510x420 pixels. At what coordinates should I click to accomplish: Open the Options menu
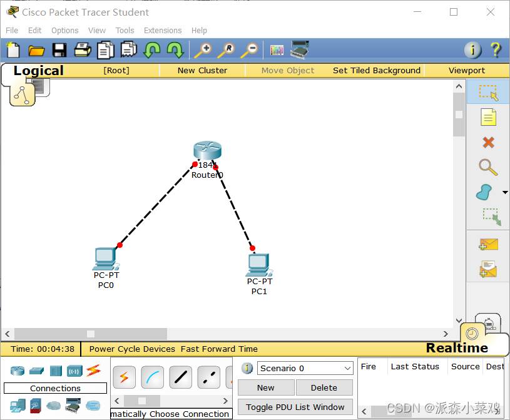64,30
